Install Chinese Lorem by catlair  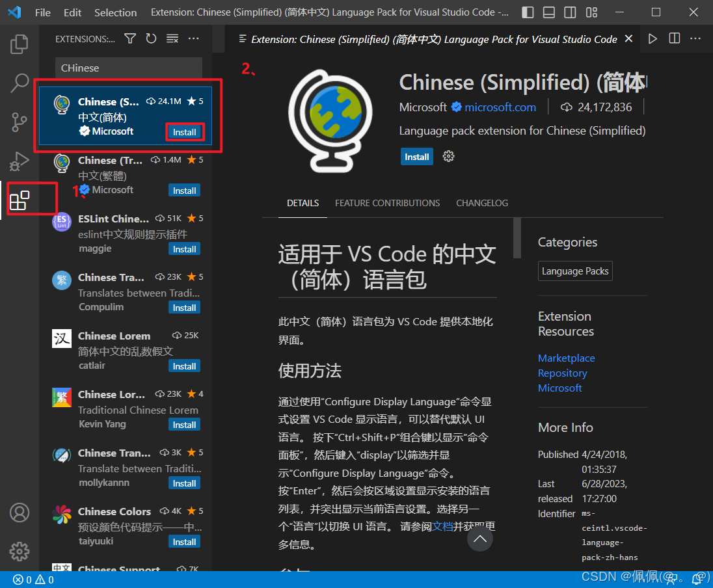184,366
